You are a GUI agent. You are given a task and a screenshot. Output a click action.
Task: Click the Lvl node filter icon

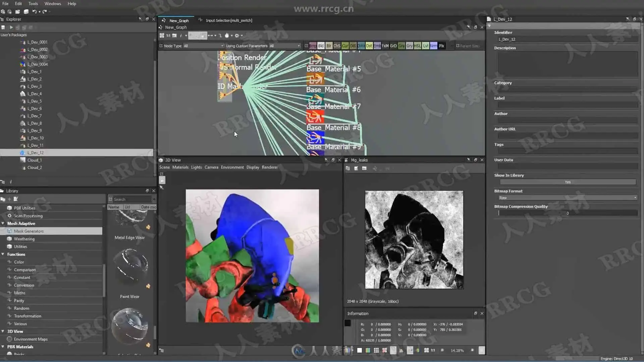click(x=425, y=46)
